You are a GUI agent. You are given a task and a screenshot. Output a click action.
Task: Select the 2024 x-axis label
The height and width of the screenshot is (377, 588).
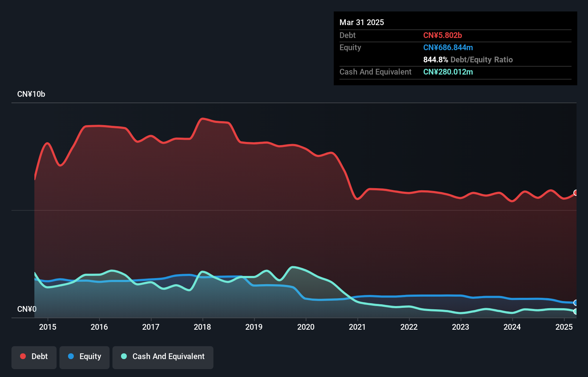pyautogui.click(x=512, y=327)
